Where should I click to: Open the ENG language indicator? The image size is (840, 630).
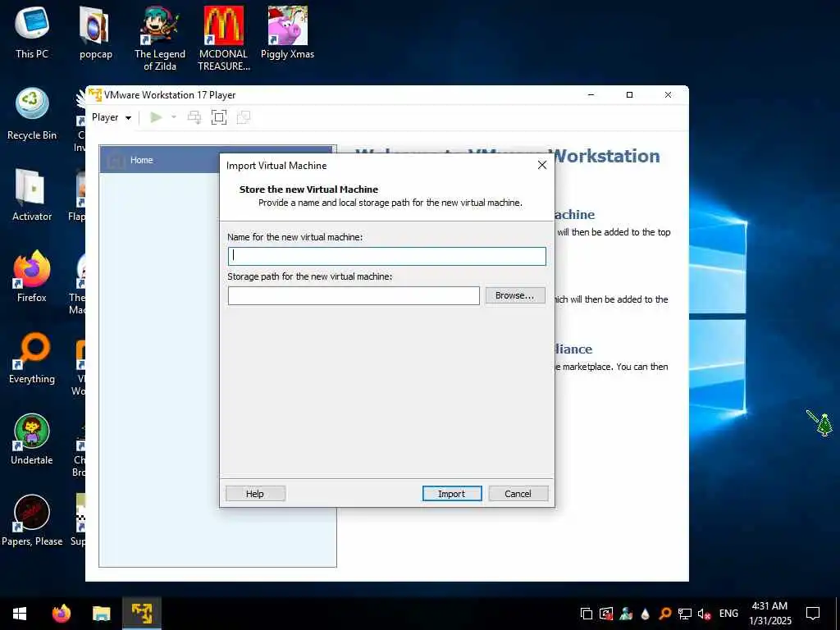point(728,614)
